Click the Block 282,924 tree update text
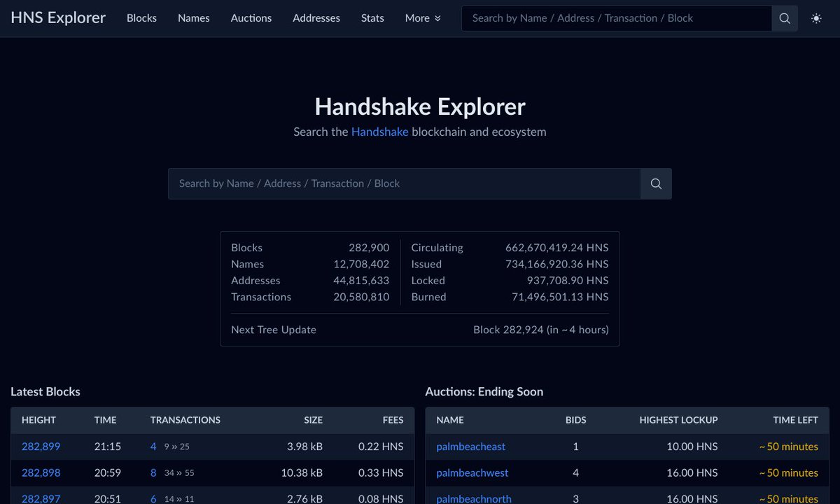 (541, 330)
